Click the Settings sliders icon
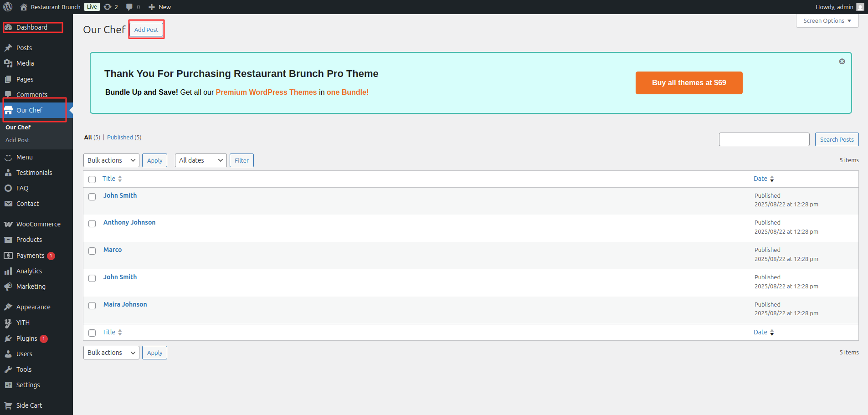 click(x=8, y=385)
